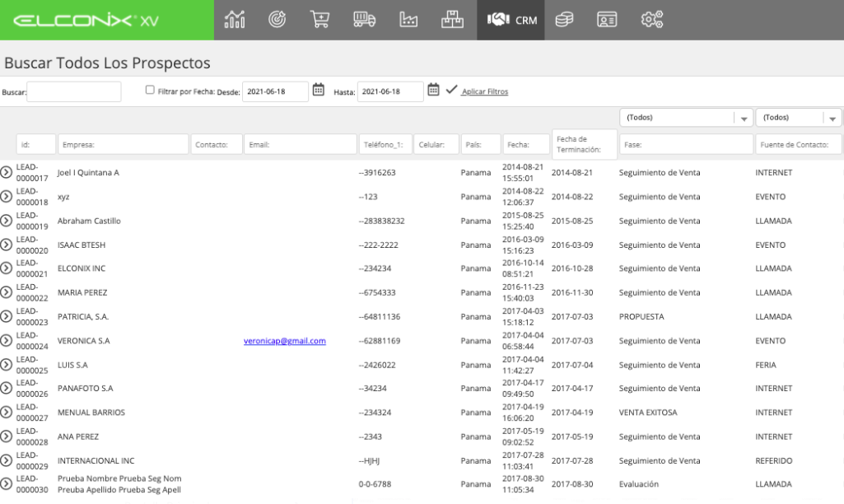Open the Fase (Todos) dropdown
This screenshot has width=844, height=504.
(685, 118)
